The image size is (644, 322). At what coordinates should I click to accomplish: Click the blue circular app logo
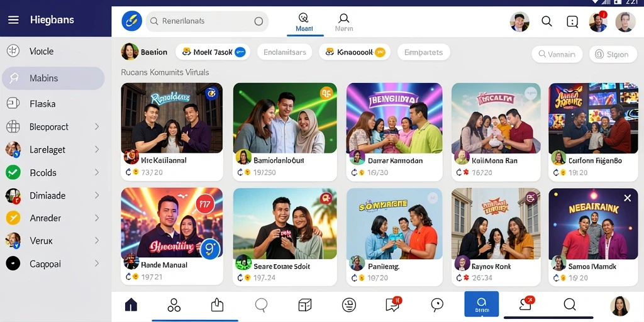pyautogui.click(x=131, y=21)
